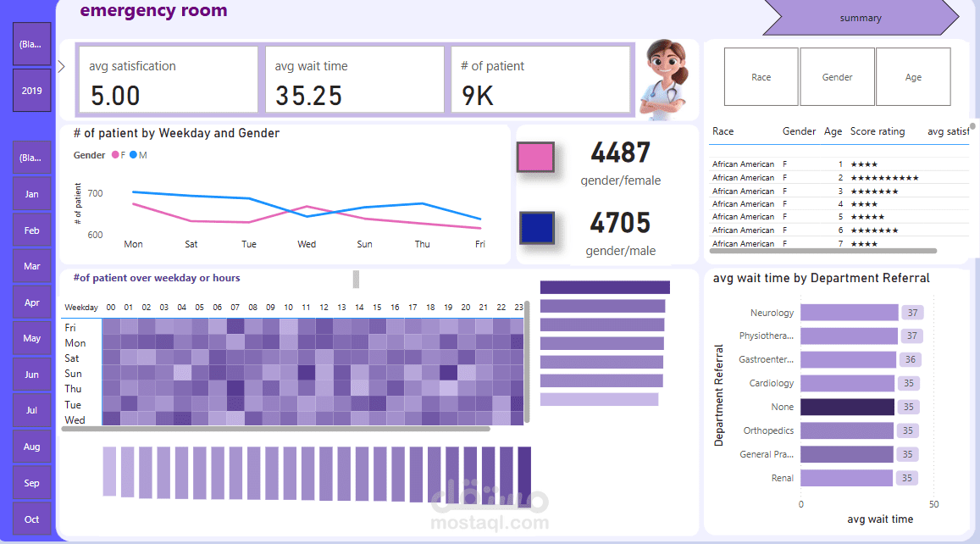Select the General Pra... wait time bar
Viewport: 980px width, 544px height.
[x=847, y=454]
